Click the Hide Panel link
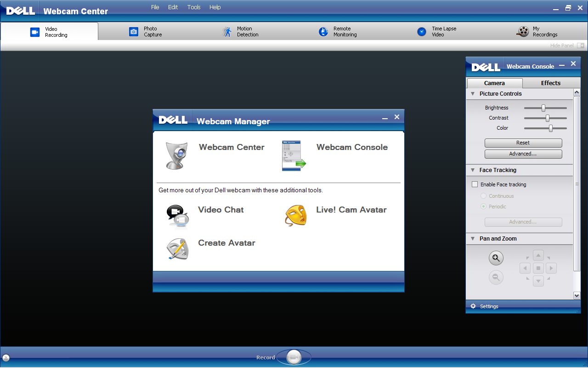Screen dimensions: 588x368 point(562,46)
